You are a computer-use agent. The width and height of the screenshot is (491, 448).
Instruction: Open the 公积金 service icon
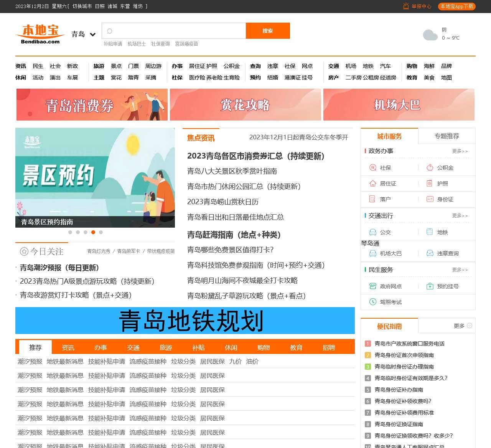[x=430, y=168]
